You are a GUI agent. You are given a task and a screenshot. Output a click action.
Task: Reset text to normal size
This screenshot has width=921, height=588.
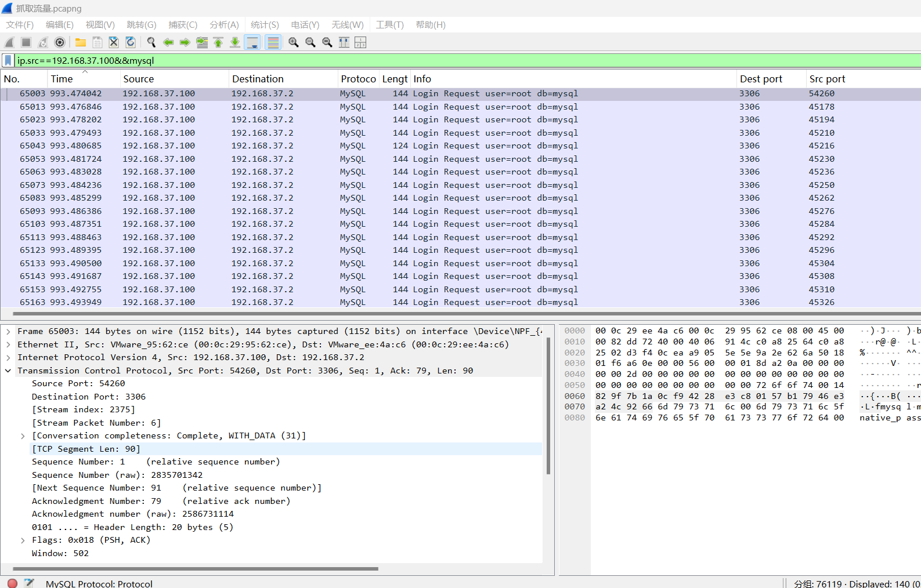point(327,42)
